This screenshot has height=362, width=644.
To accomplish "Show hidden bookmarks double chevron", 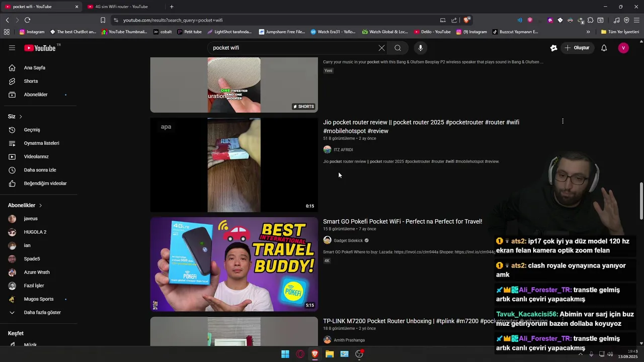I will (x=588, y=32).
